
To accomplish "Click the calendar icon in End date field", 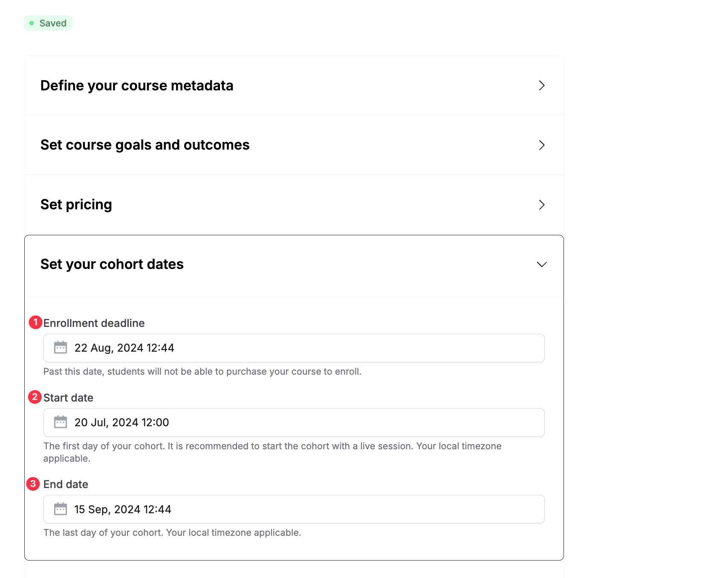I will pyautogui.click(x=61, y=509).
